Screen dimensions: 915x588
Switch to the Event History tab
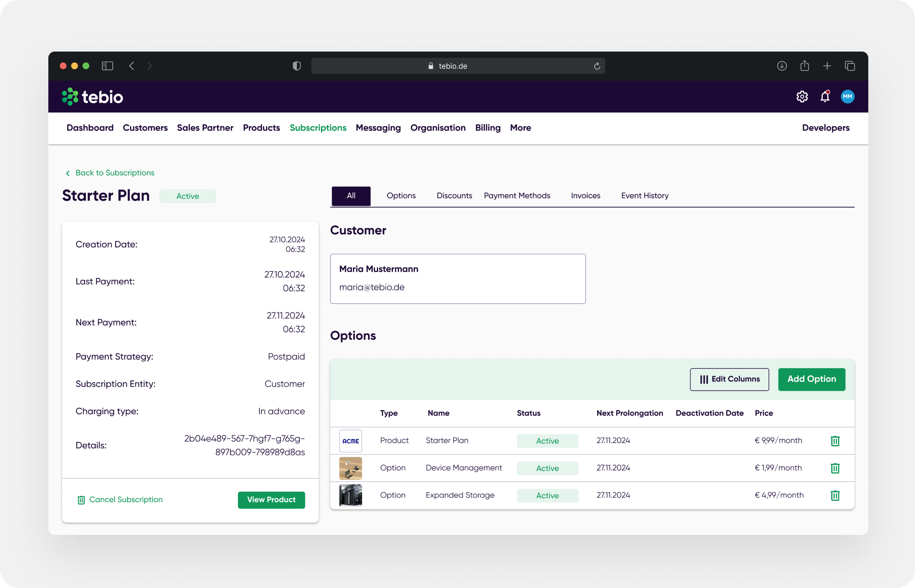click(645, 195)
